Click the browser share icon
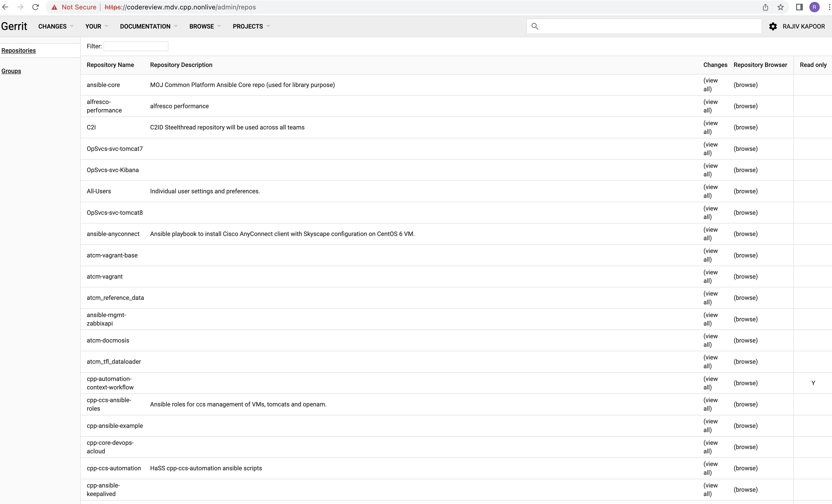Viewport: 832px width, 504px height. tap(765, 7)
